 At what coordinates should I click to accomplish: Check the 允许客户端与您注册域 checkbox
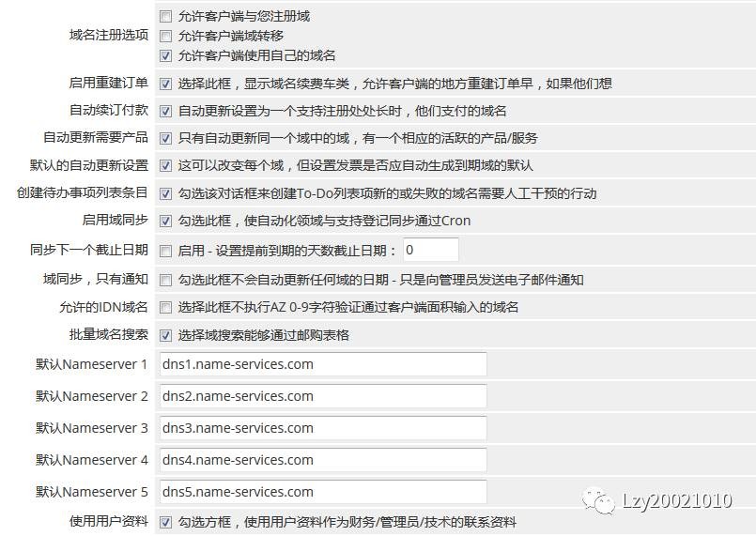(x=165, y=16)
